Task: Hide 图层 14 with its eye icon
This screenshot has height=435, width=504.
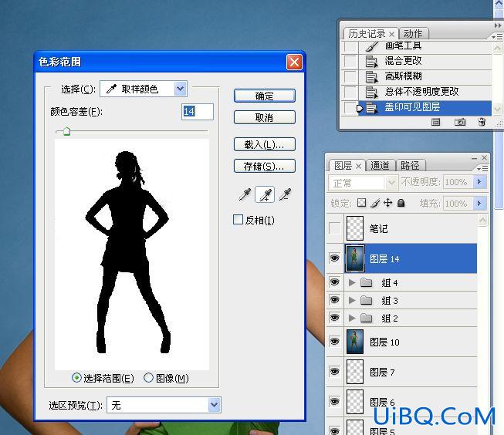Action: pyautogui.click(x=335, y=258)
